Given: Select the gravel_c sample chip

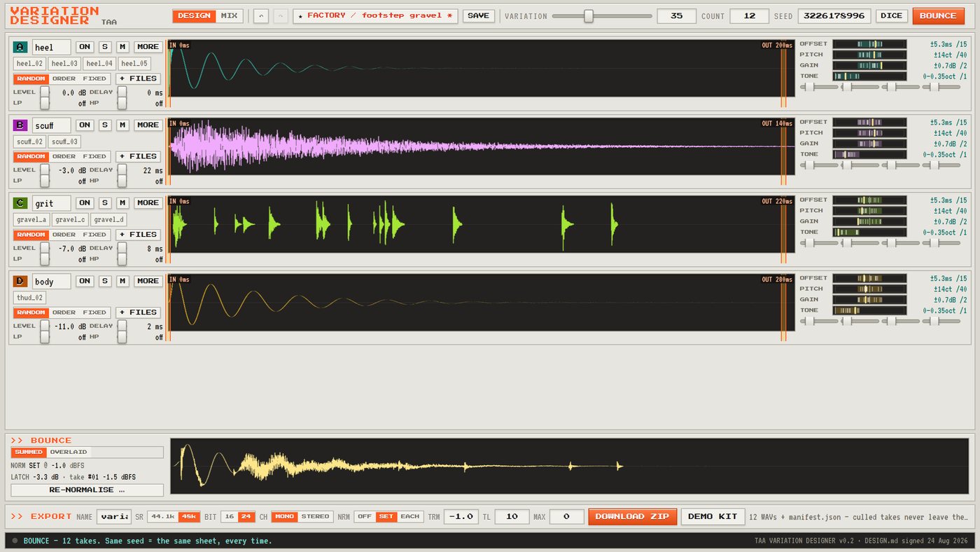Looking at the screenshot, I should coord(70,220).
